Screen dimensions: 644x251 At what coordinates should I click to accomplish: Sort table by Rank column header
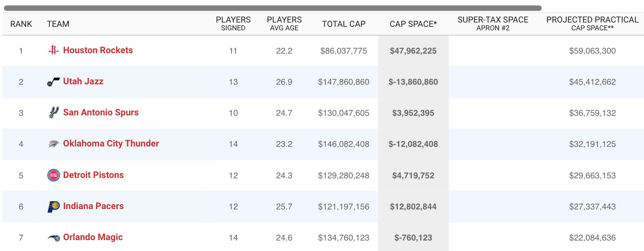coord(21,24)
